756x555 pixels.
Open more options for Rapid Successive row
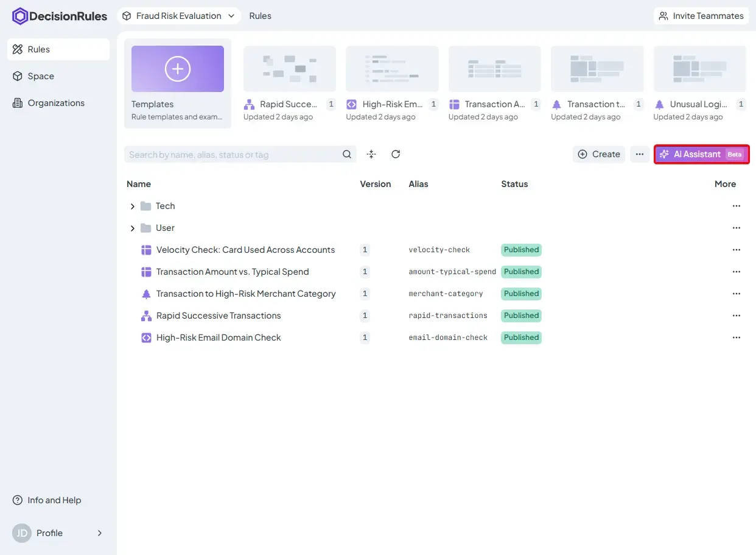pyautogui.click(x=737, y=316)
